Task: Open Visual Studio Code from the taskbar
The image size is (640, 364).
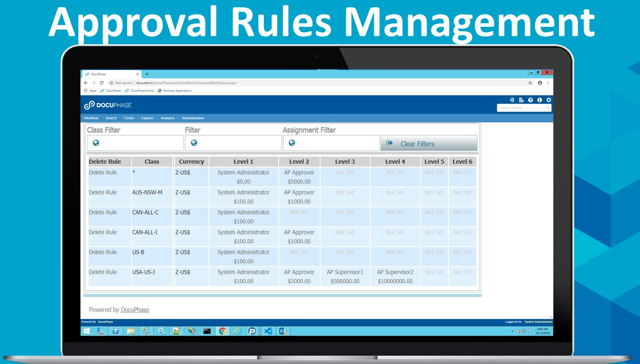Action: point(268,331)
